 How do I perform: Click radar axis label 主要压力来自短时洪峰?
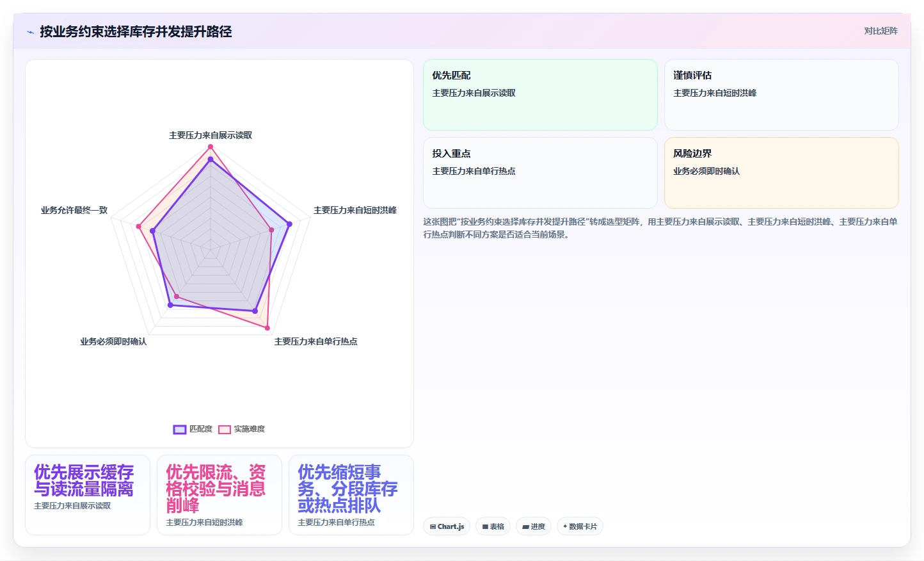[355, 210]
